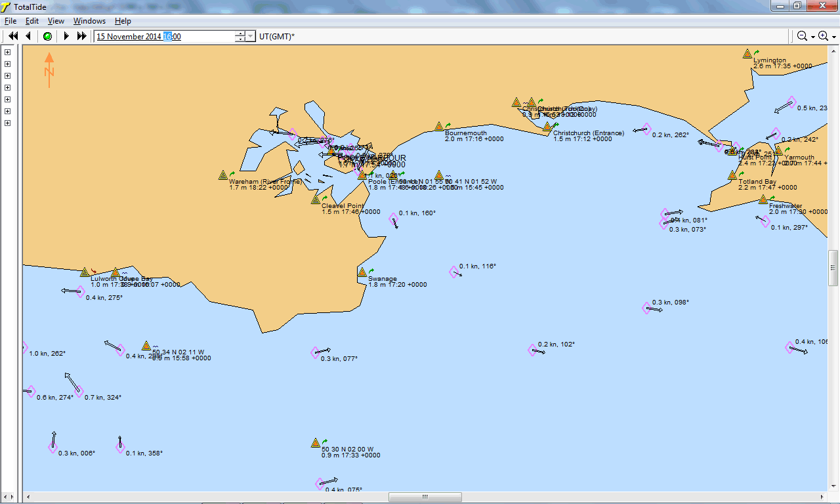Click the green current-time button
Viewport: 840px width, 504px height.
pos(47,36)
